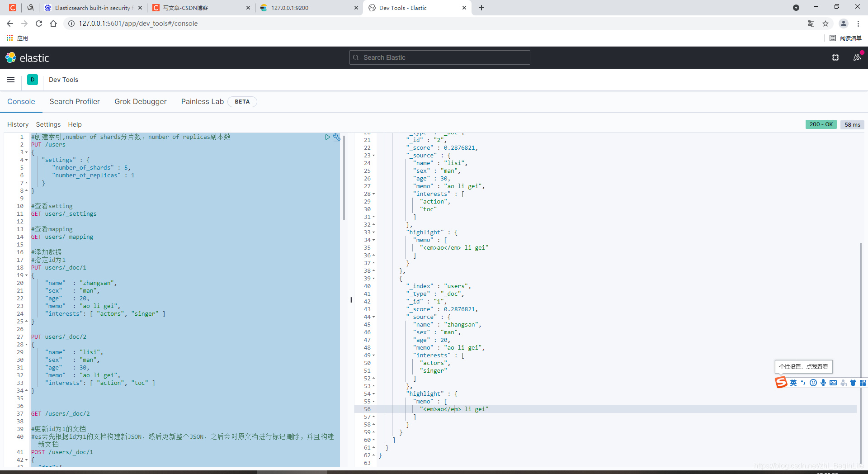
Task: Run the selected request with the play icon
Action: pos(327,137)
